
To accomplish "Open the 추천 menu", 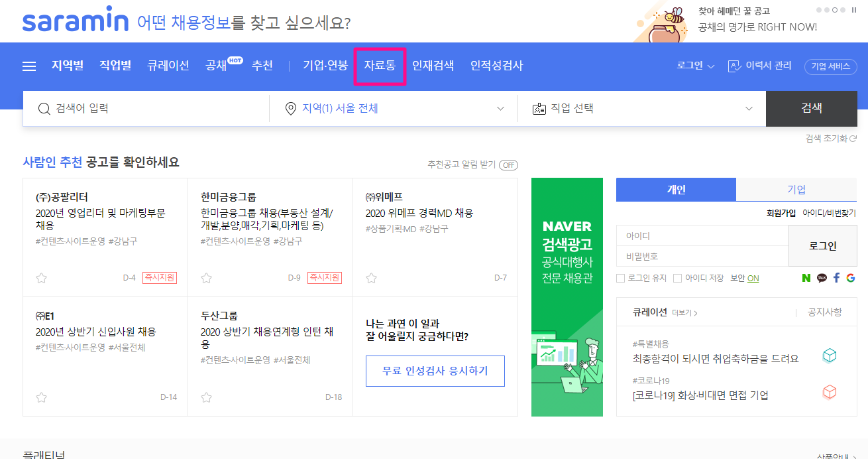I will click(262, 66).
